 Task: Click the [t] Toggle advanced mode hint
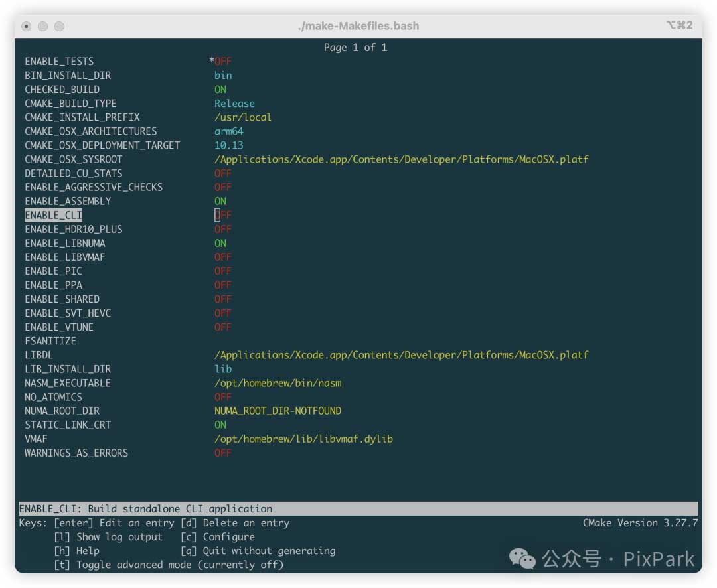click(169, 565)
